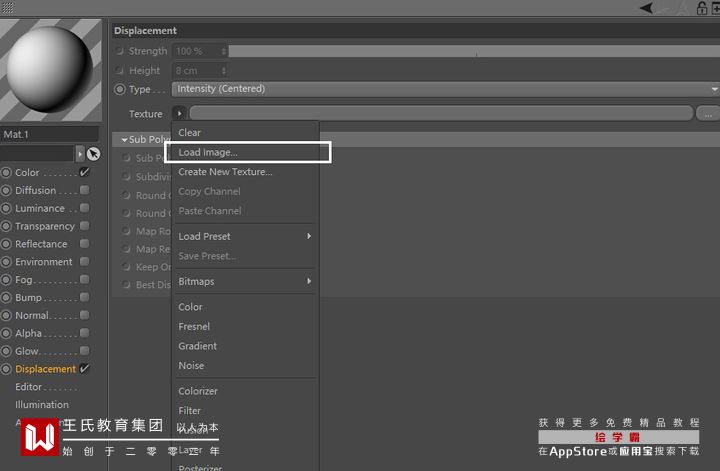The height and width of the screenshot is (471, 720).
Task: Open the Illumination channel entry
Action: click(42, 405)
